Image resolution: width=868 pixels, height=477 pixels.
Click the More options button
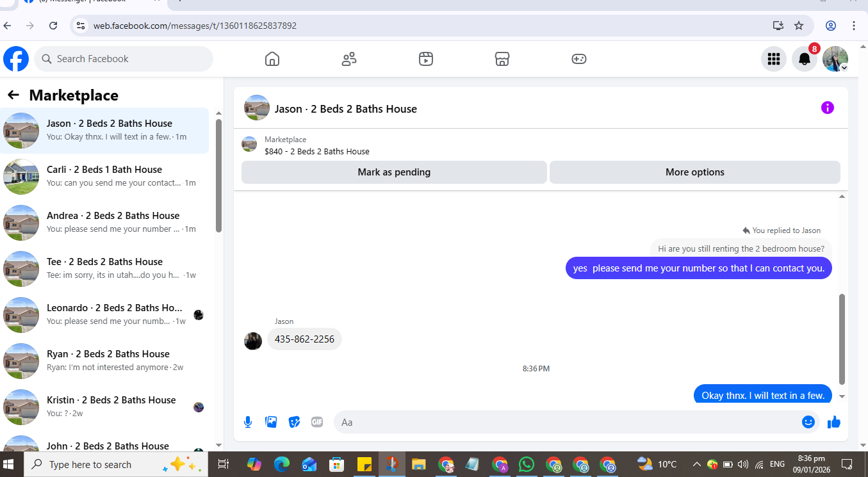pyautogui.click(x=695, y=172)
